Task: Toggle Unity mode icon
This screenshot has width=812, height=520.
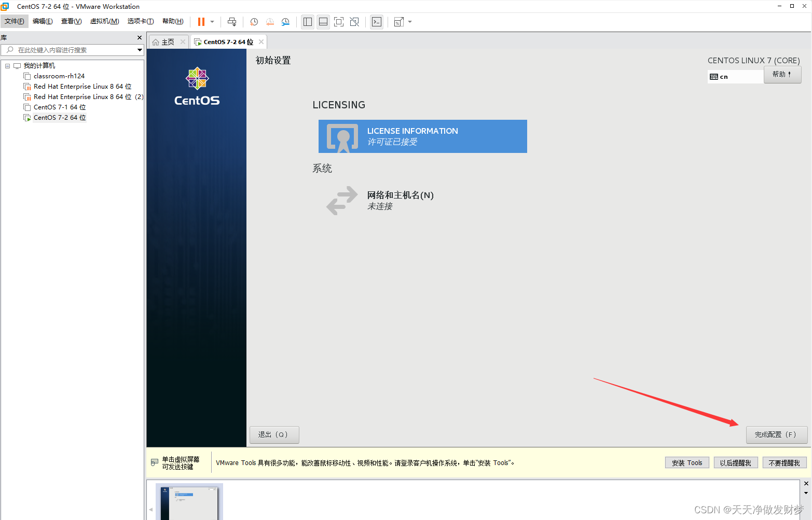Action: point(354,22)
